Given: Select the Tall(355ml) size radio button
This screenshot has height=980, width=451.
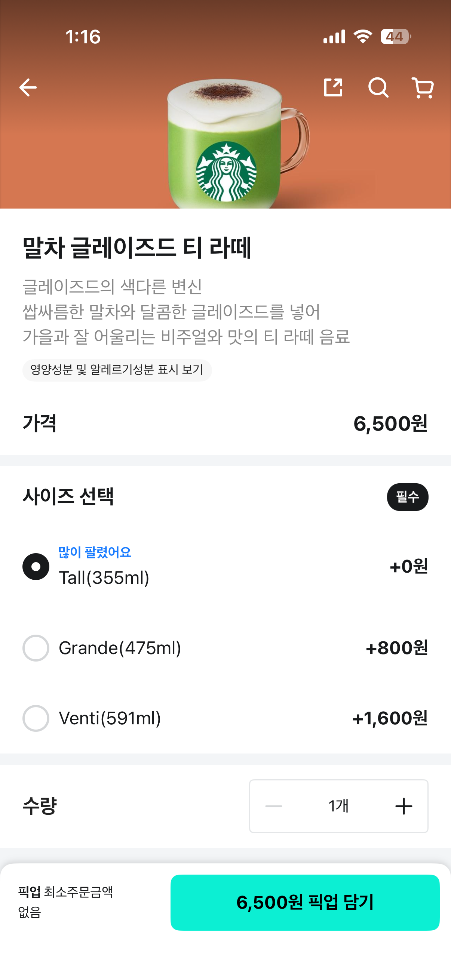Looking at the screenshot, I should tap(36, 567).
